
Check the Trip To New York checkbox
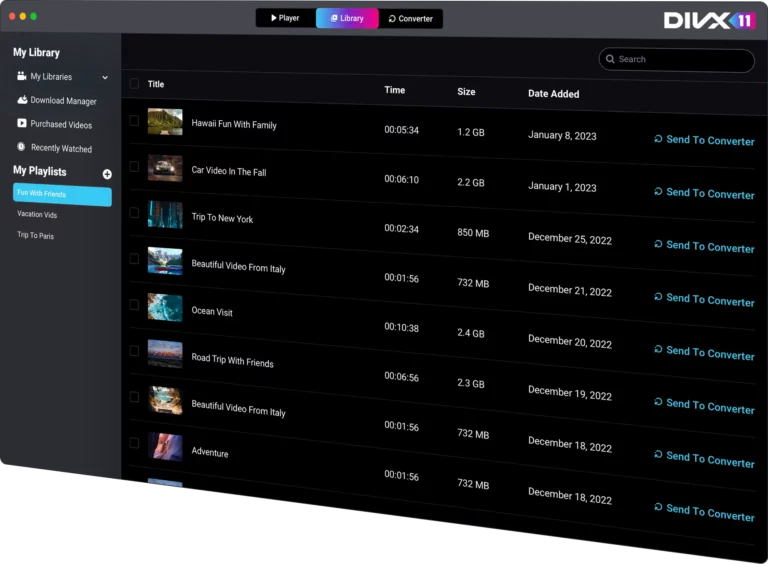click(x=134, y=212)
